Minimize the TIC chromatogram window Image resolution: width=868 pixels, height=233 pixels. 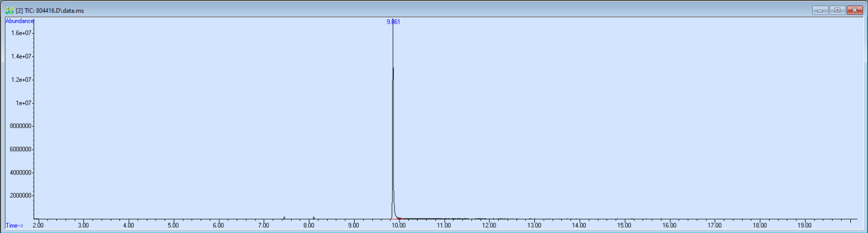coord(820,10)
